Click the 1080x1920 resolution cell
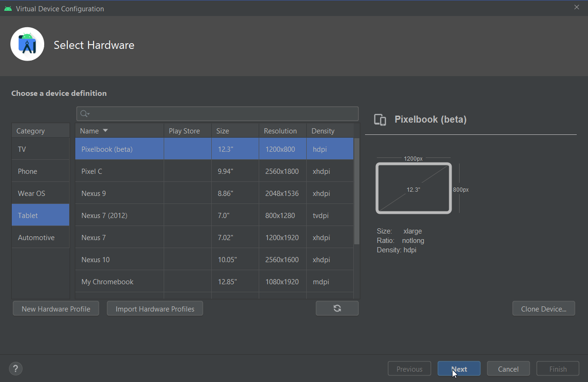 click(282, 281)
